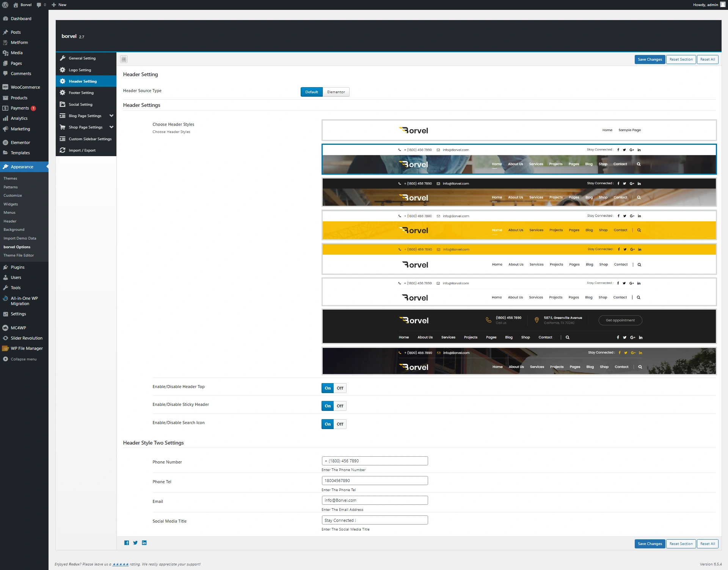Open the comments bubble icon in the admin bar
The width and height of the screenshot is (728, 570).
pos(39,5)
